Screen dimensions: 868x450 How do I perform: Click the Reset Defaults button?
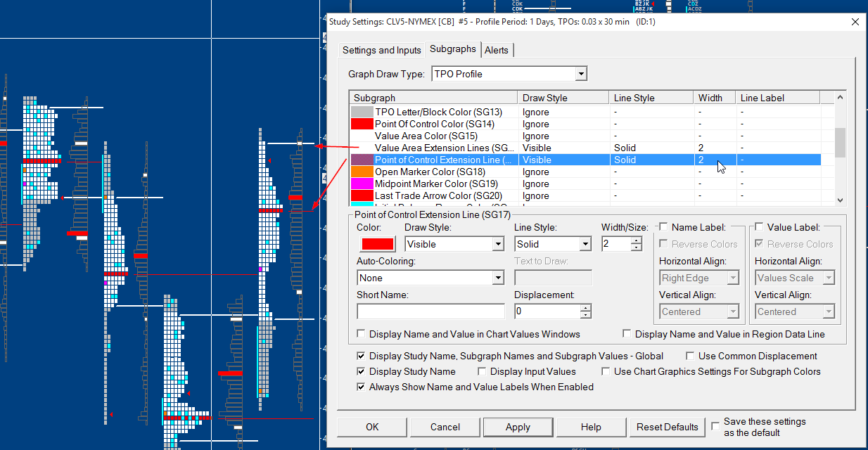point(668,427)
